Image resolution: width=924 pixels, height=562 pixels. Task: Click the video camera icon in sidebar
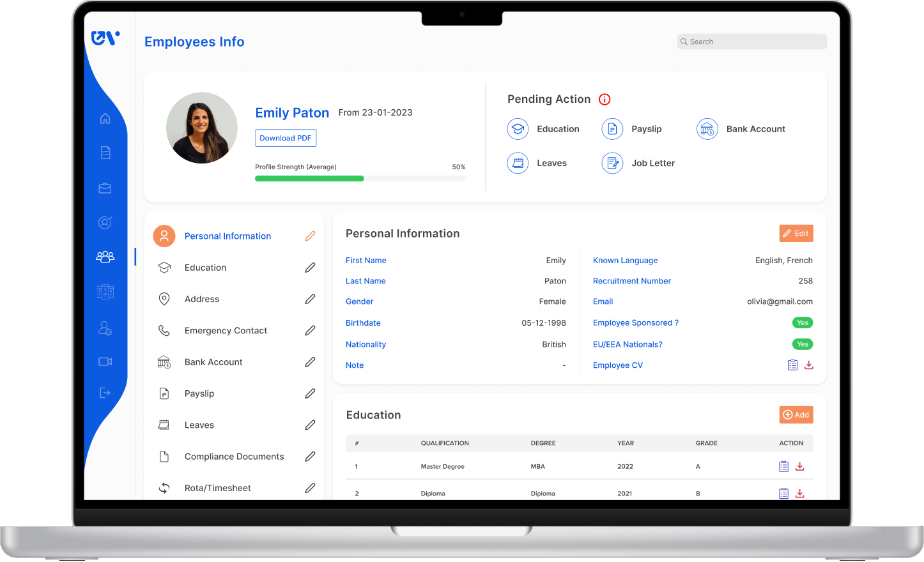tap(105, 361)
